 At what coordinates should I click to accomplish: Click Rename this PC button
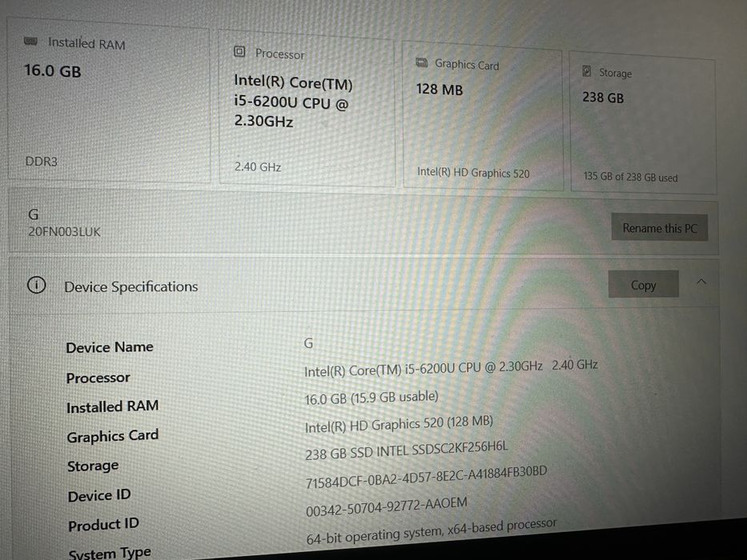(x=660, y=227)
